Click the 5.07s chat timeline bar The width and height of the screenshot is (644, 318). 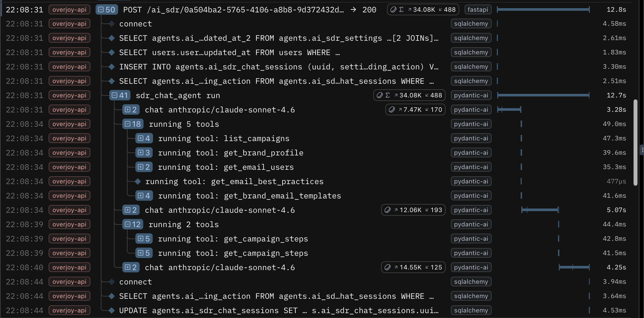tap(540, 210)
